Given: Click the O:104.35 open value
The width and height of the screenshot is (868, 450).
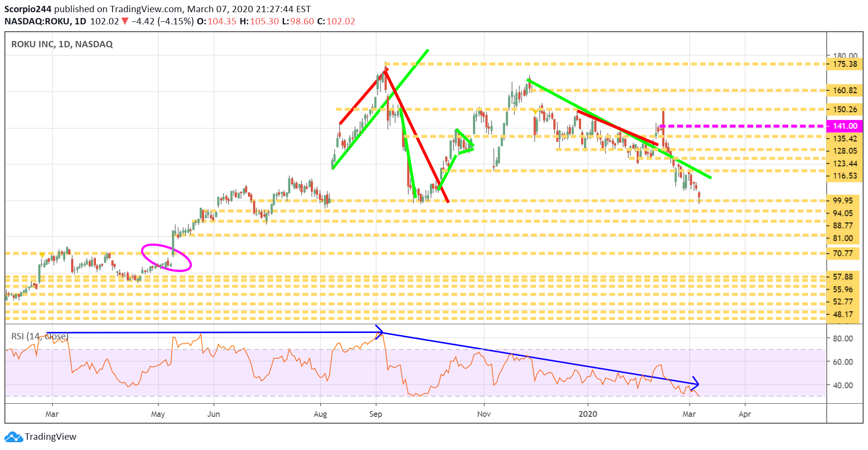Looking at the screenshot, I should 216,21.
